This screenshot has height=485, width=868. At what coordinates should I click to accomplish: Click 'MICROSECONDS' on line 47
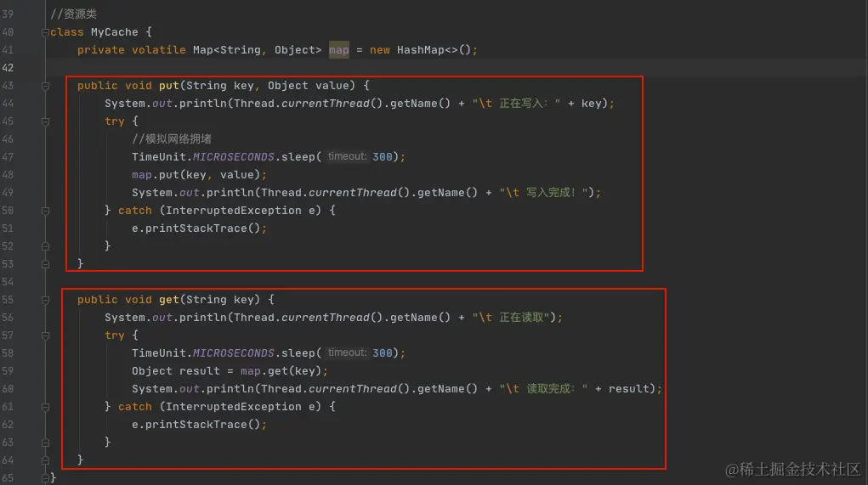coord(233,156)
